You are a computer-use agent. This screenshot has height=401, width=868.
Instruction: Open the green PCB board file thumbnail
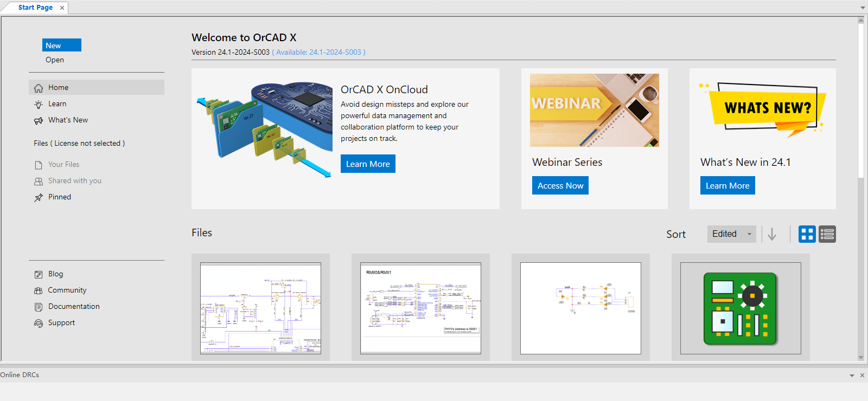[x=741, y=308]
